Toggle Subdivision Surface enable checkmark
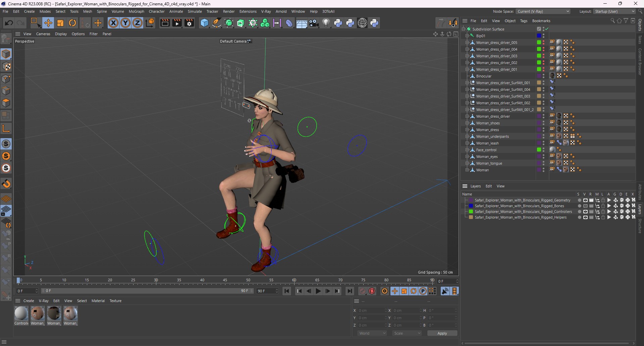 coord(547,29)
